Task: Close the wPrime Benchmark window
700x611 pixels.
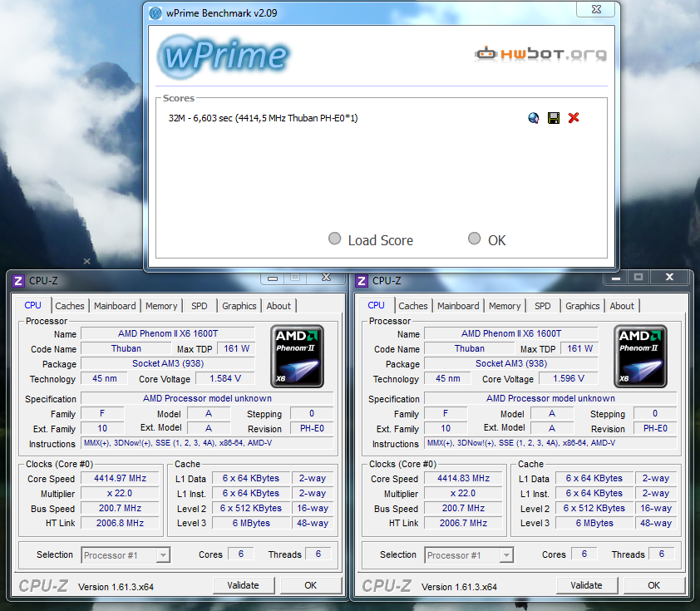Action: click(596, 9)
